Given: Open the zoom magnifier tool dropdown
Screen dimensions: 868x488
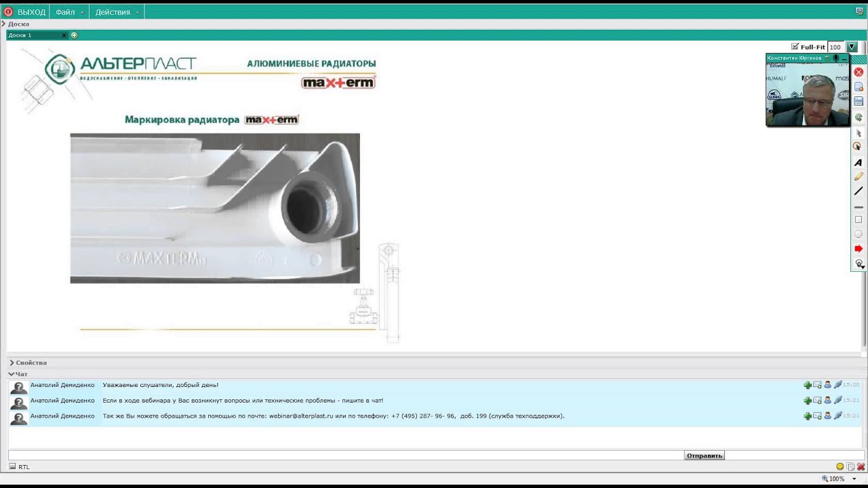Looking at the screenshot, I should coord(859,264).
